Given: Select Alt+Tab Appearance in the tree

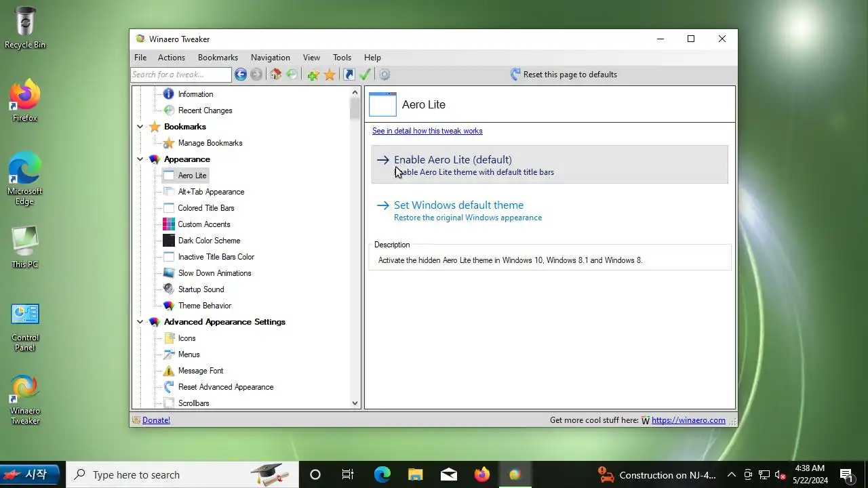Looking at the screenshot, I should tap(211, 192).
